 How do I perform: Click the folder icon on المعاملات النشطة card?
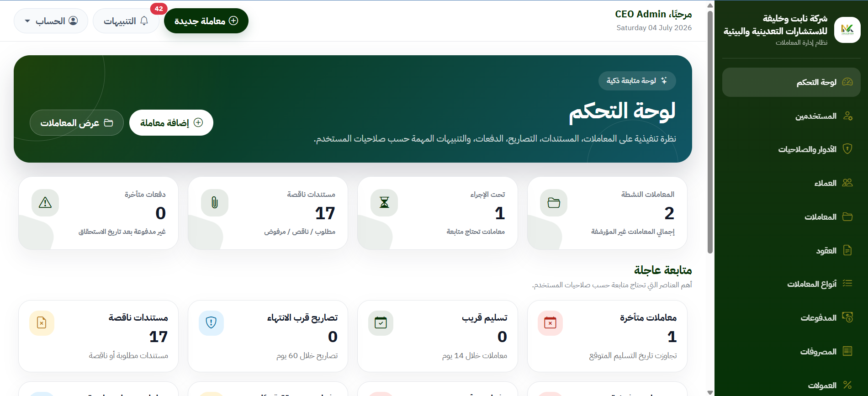point(554,203)
